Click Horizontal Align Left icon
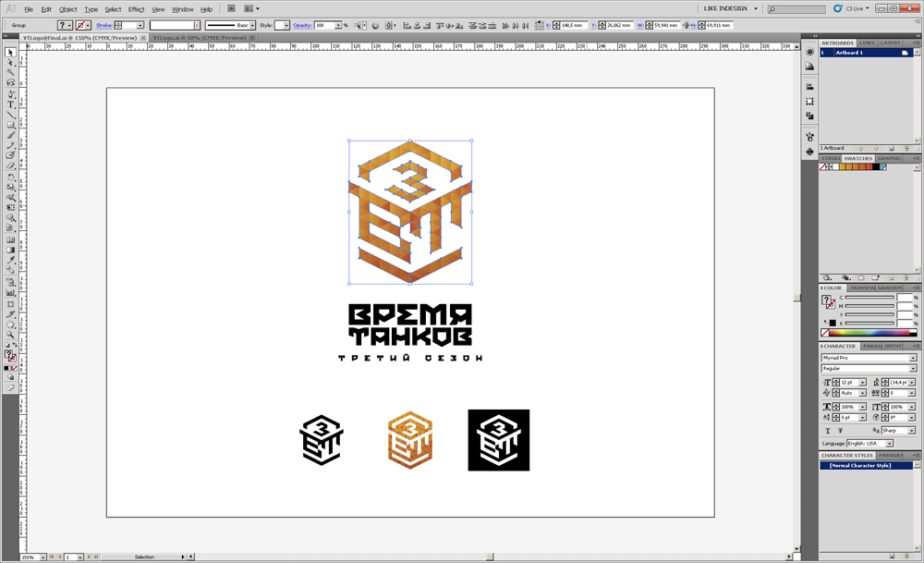 [407, 25]
